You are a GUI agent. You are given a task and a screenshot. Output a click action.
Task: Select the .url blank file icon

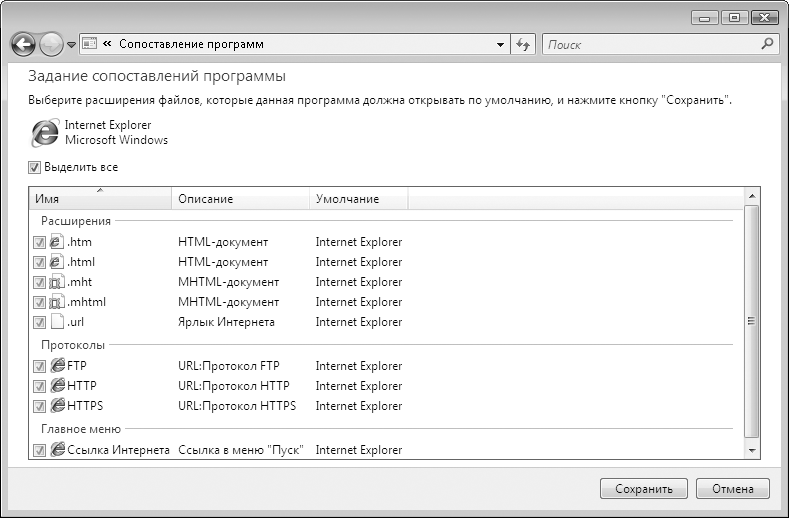[57, 322]
